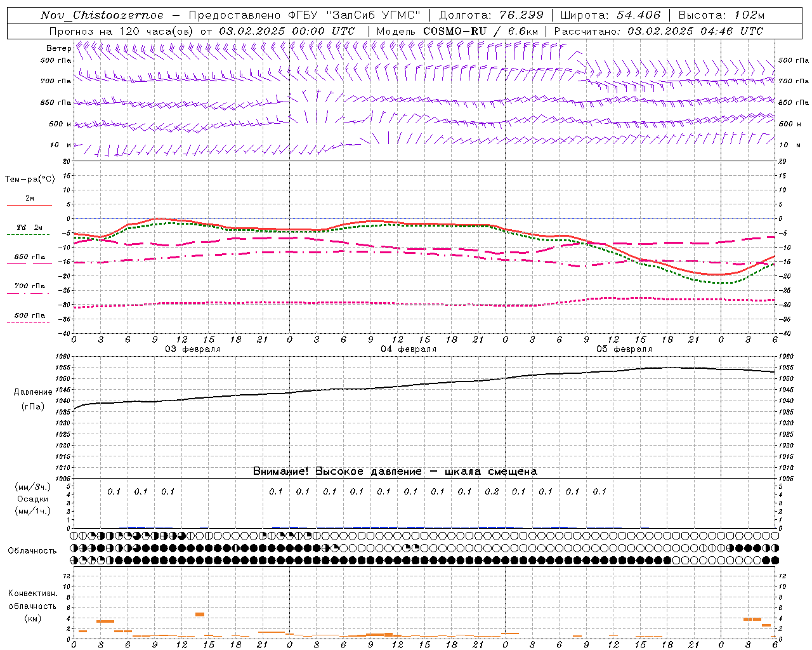Click the 850 гПа temperature legend line sample

pyautogui.click(x=29, y=263)
